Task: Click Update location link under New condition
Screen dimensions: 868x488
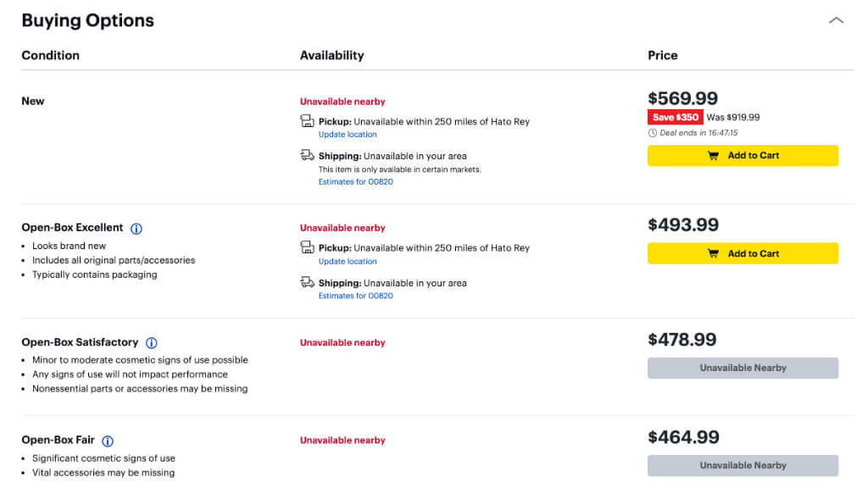Action: click(x=348, y=135)
